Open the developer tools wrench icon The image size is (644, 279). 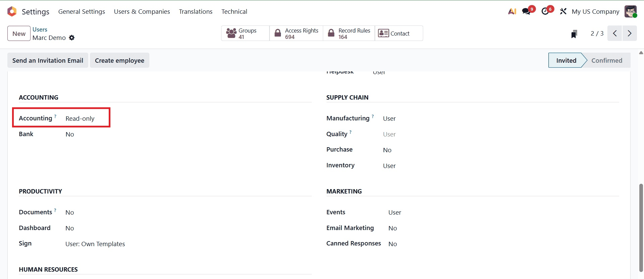pos(563,11)
